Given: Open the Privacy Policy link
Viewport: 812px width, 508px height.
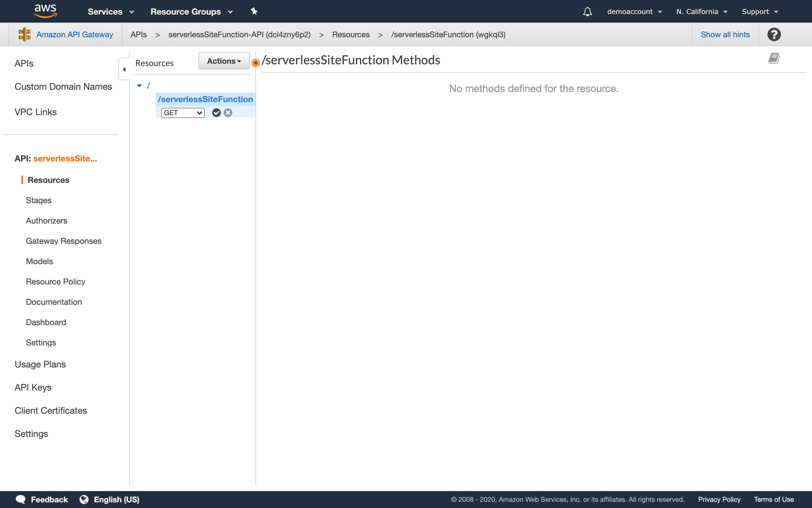Looking at the screenshot, I should click(x=719, y=499).
